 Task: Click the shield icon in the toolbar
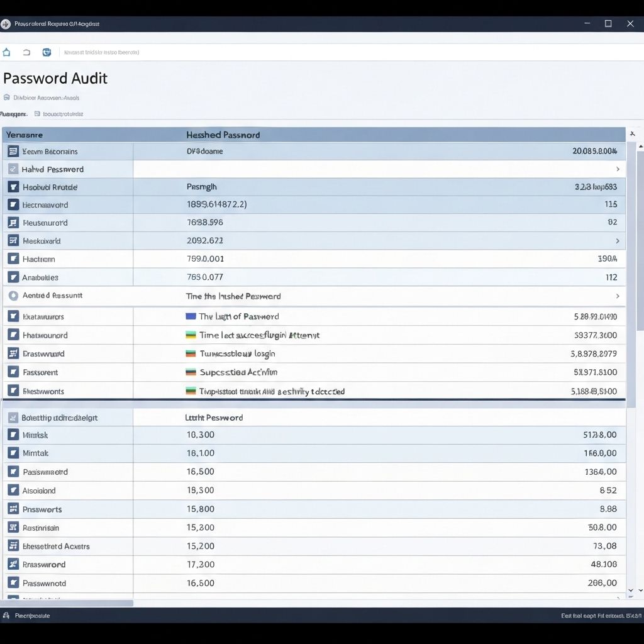pos(47,52)
